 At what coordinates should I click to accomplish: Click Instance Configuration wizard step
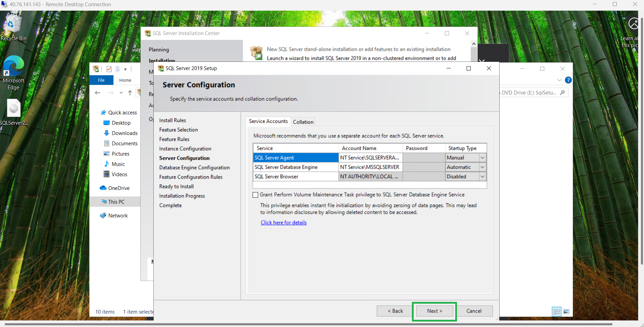[185, 149]
